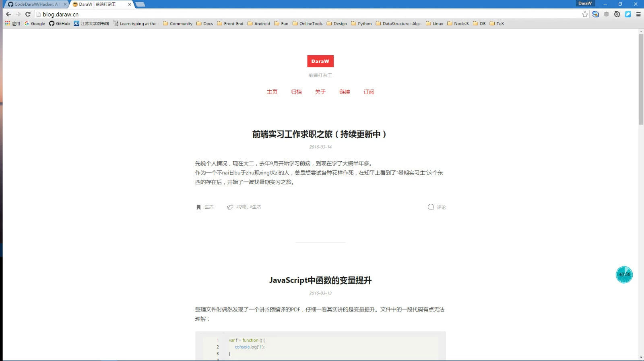Open #求职 tag link
The height and width of the screenshot is (361, 644).
(x=242, y=207)
